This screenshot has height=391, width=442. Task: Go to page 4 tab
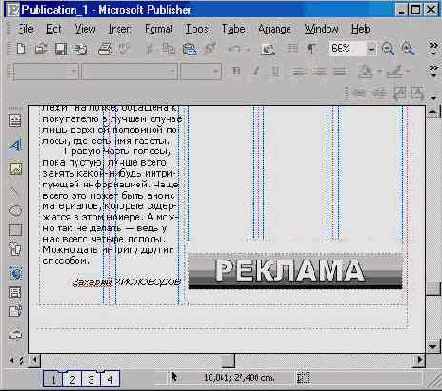point(110,379)
